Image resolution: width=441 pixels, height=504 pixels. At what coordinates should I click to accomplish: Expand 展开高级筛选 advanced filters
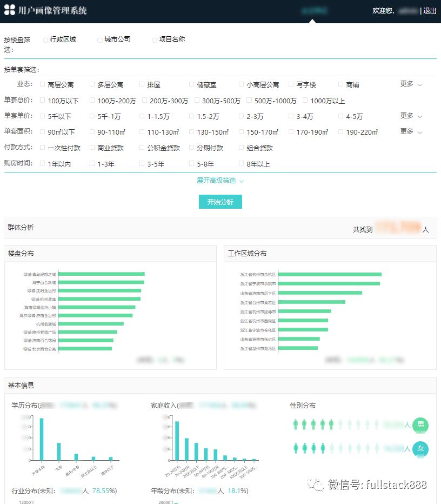[220, 181]
